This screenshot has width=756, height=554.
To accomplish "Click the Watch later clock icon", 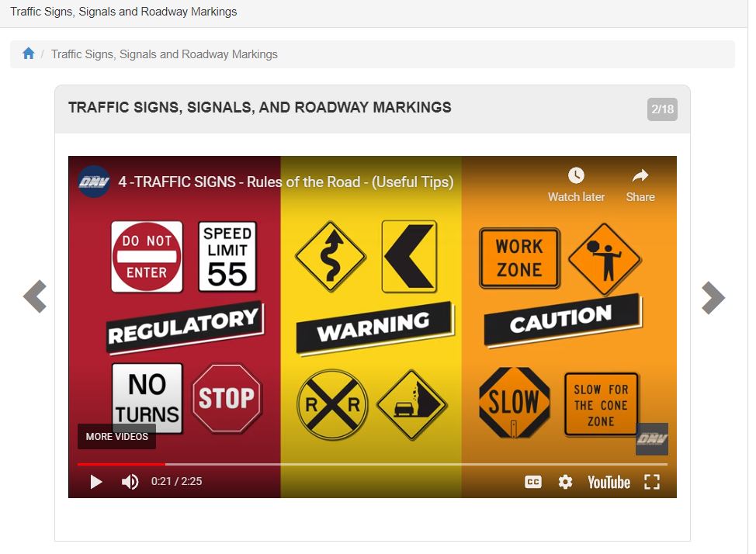I will coord(576,175).
